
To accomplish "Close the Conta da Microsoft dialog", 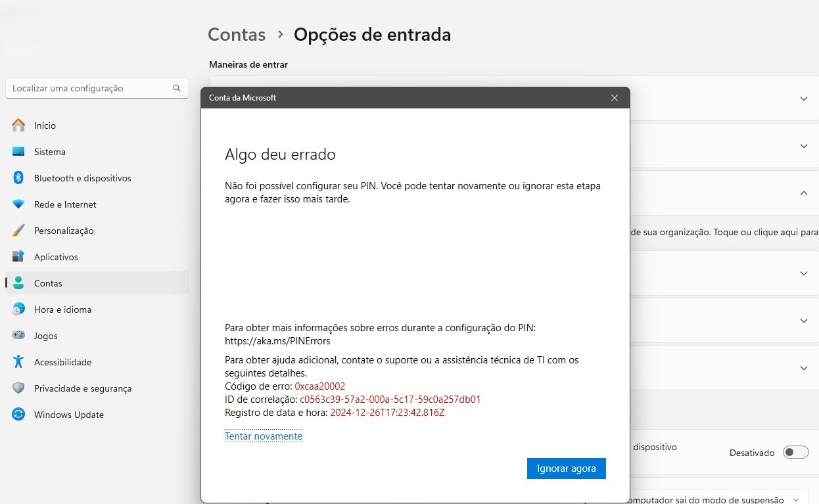I will [x=615, y=98].
